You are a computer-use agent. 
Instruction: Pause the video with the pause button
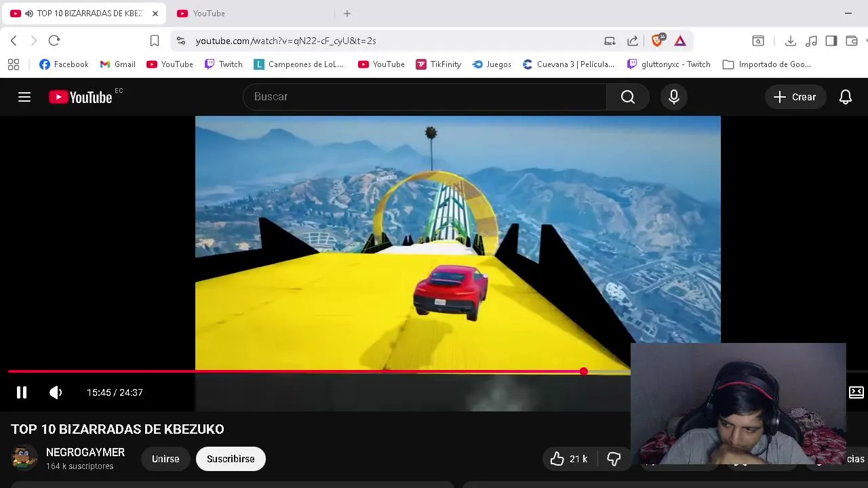(x=22, y=392)
